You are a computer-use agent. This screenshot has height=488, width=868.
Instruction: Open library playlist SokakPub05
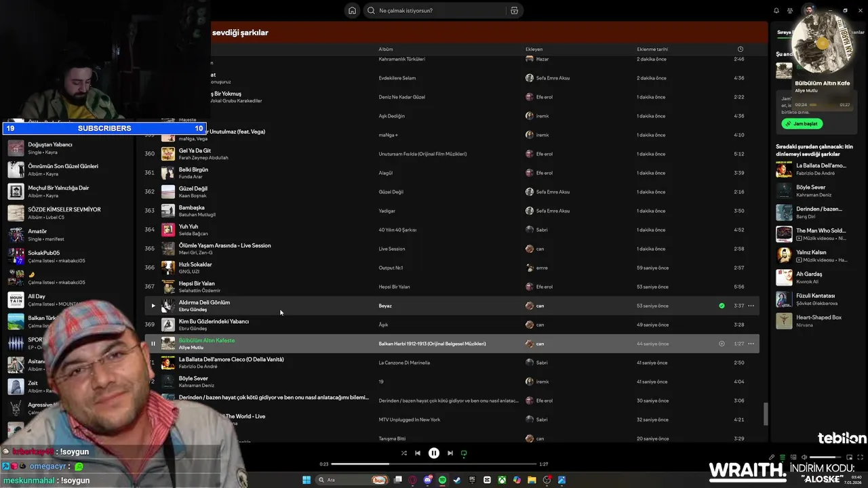point(68,256)
